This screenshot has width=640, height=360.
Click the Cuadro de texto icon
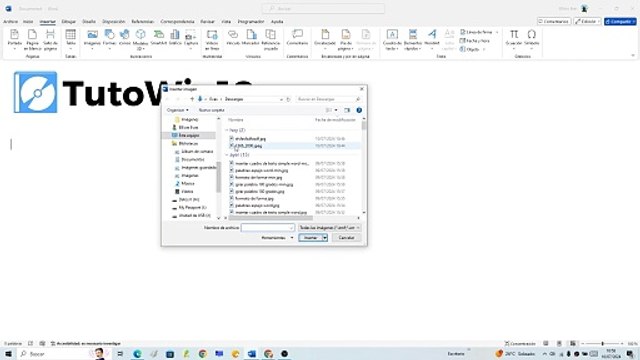pos(392,35)
